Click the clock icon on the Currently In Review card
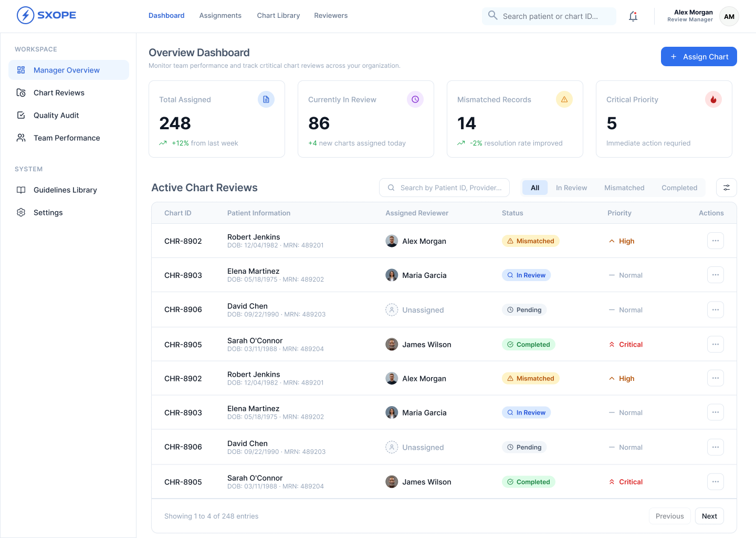Image resolution: width=756 pixels, height=538 pixels. coord(415,99)
